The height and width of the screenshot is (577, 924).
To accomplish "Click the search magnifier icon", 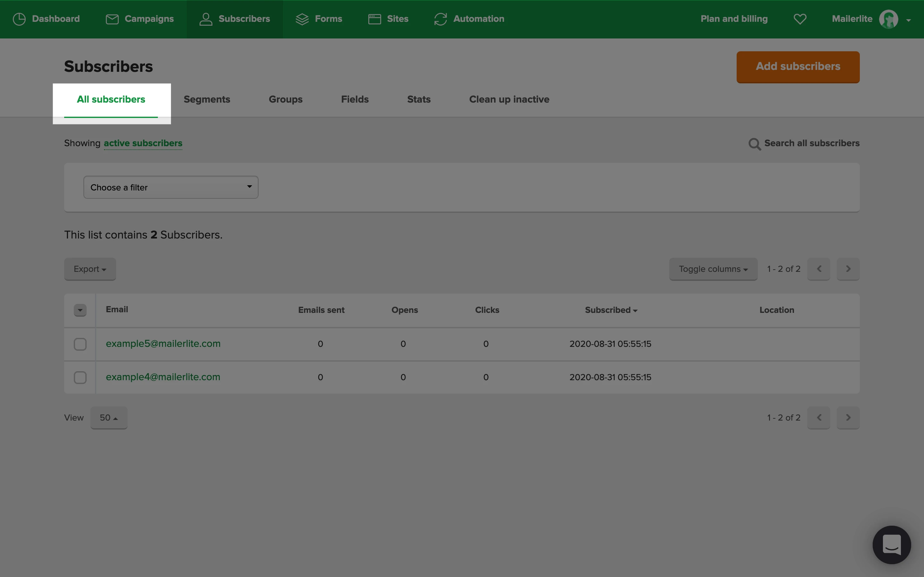I will tap(755, 144).
